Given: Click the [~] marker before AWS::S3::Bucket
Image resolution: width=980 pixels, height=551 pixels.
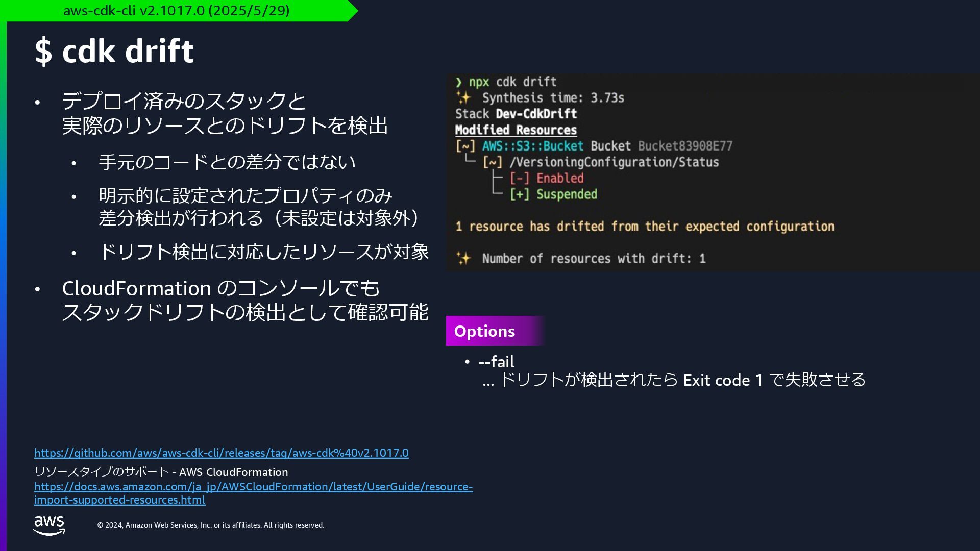Looking at the screenshot, I should pyautogui.click(x=465, y=146).
